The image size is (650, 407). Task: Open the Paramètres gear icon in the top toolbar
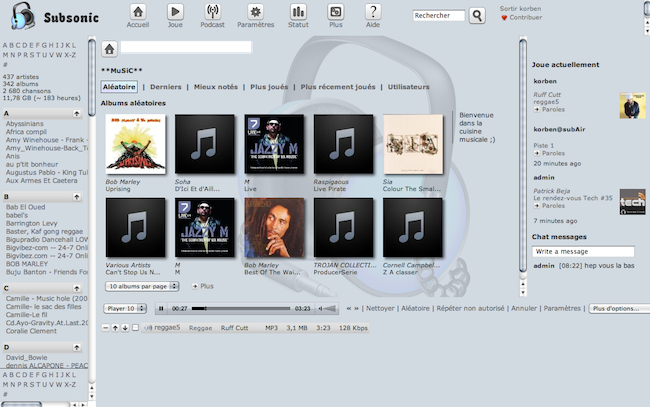[255, 12]
